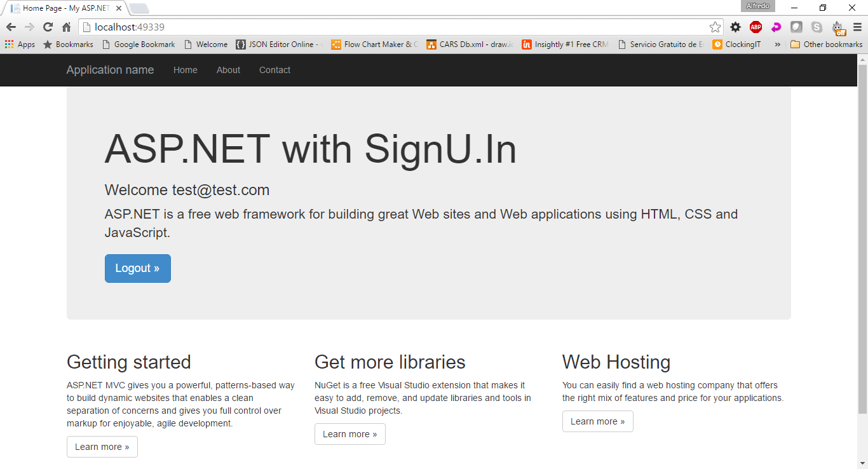This screenshot has height=469, width=868.
Task: Focus the localhost:49339 address bar
Action: point(400,27)
